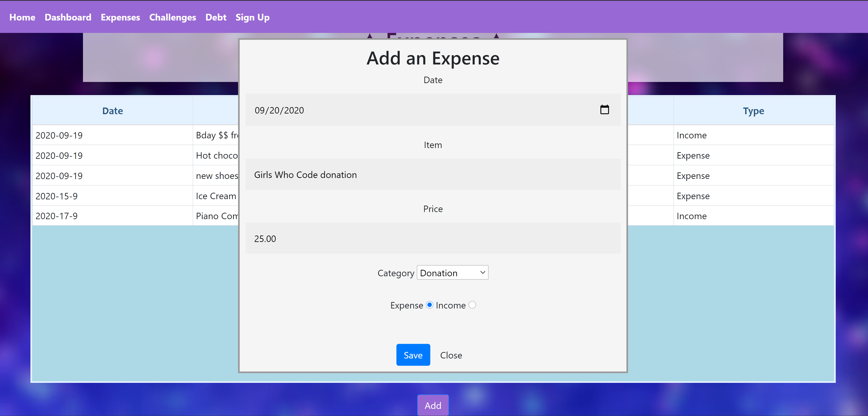This screenshot has height=416, width=868.
Task: Go to the Home page
Action: pyautogui.click(x=22, y=17)
